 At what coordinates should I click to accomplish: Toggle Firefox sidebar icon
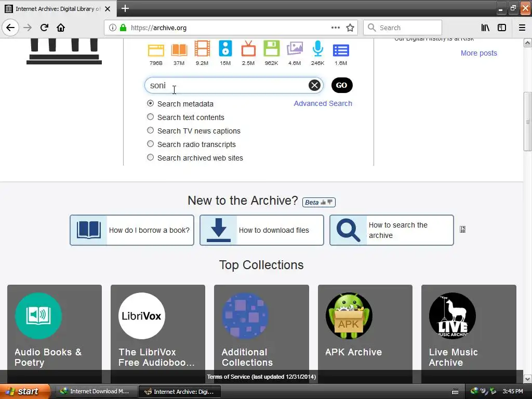coord(502,28)
